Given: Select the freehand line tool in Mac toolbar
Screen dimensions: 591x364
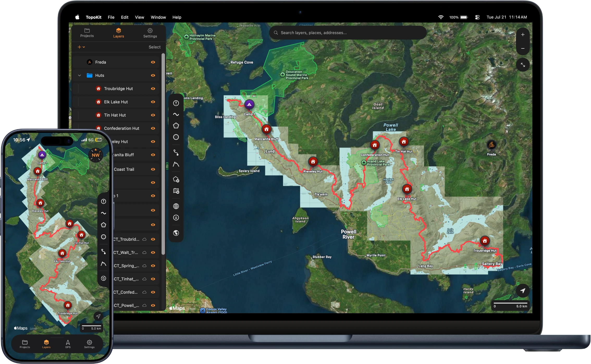Looking at the screenshot, I should [x=176, y=114].
